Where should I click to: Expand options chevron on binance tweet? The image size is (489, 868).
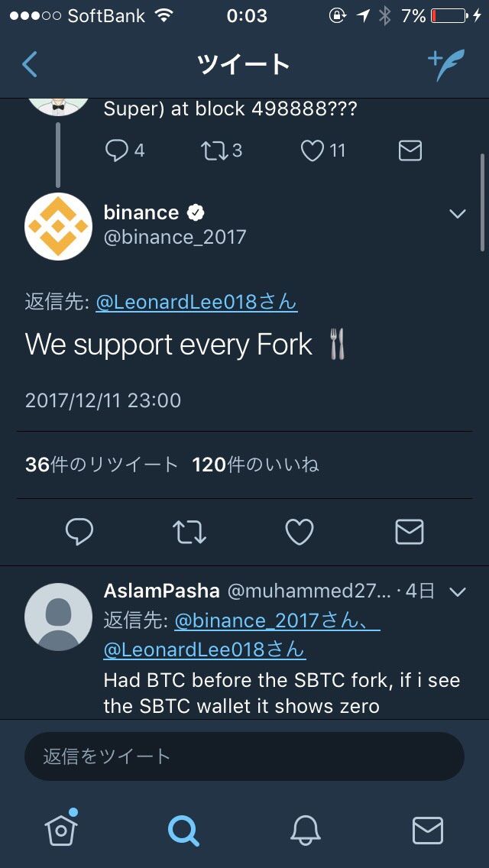point(458,214)
